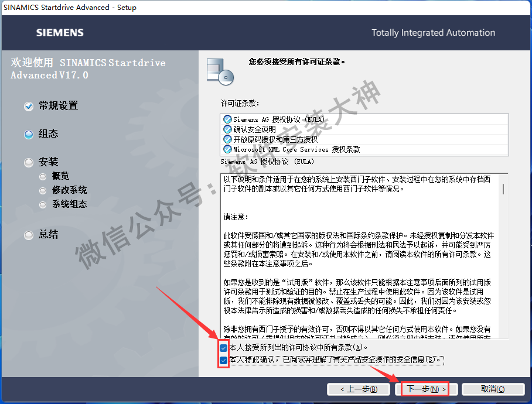Screen dimensions: 532x404
Task: Click the computer and disc setup icon
Action: pos(220,72)
